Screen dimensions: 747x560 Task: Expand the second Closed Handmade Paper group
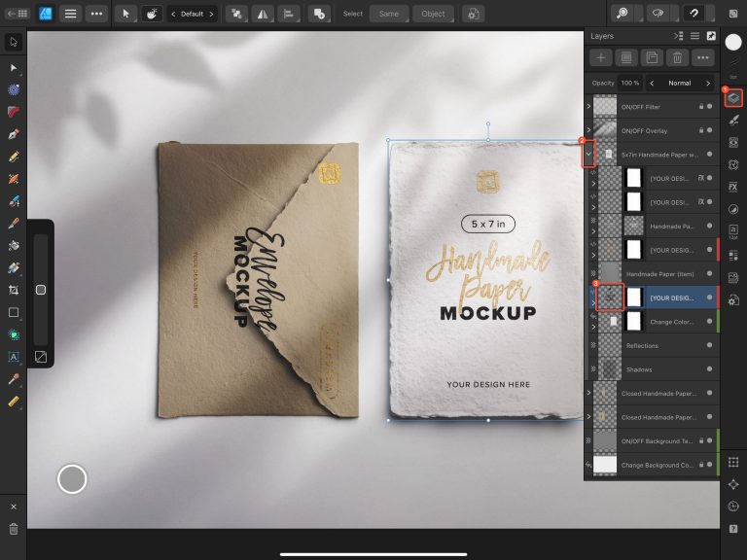click(x=588, y=417)
